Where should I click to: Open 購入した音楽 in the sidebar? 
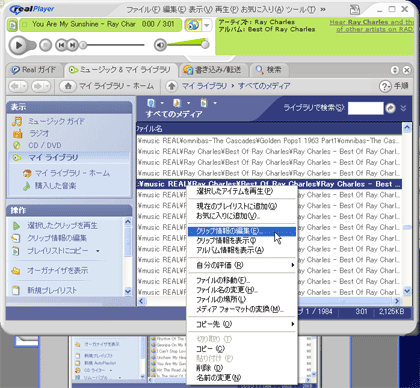(x=55, y=186)
